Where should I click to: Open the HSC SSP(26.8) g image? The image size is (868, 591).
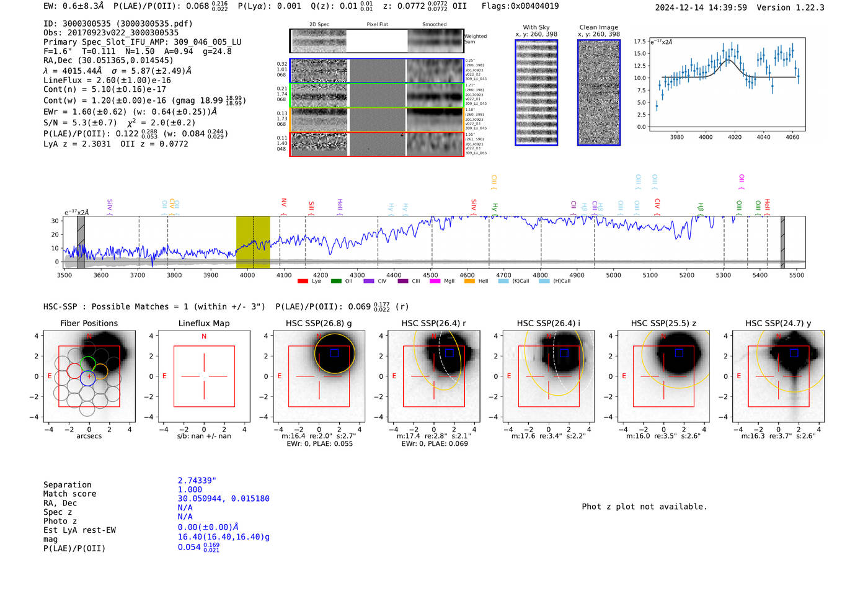[319, 376]
